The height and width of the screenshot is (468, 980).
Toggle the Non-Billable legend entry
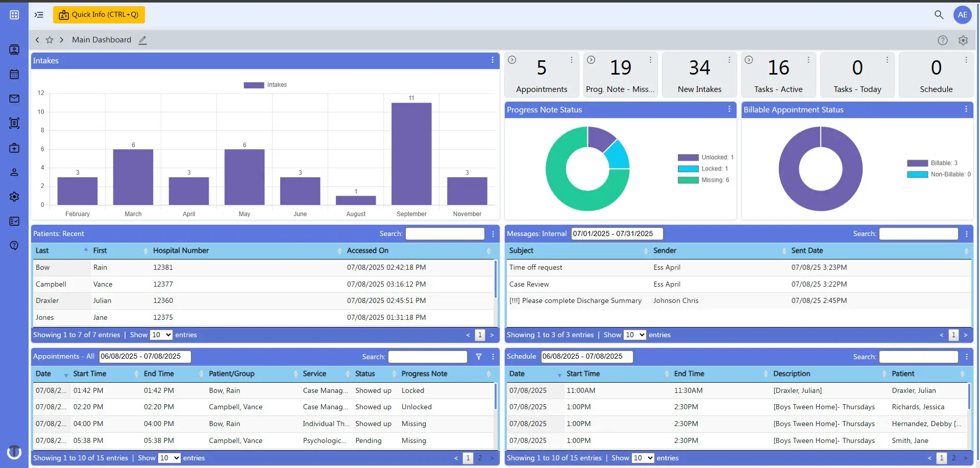939,174
